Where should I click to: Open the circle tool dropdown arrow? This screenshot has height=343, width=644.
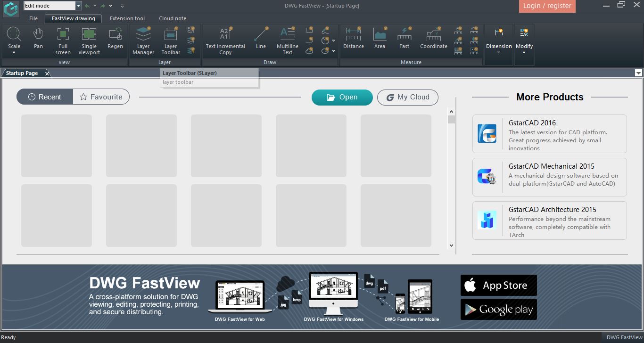point(333,41)
